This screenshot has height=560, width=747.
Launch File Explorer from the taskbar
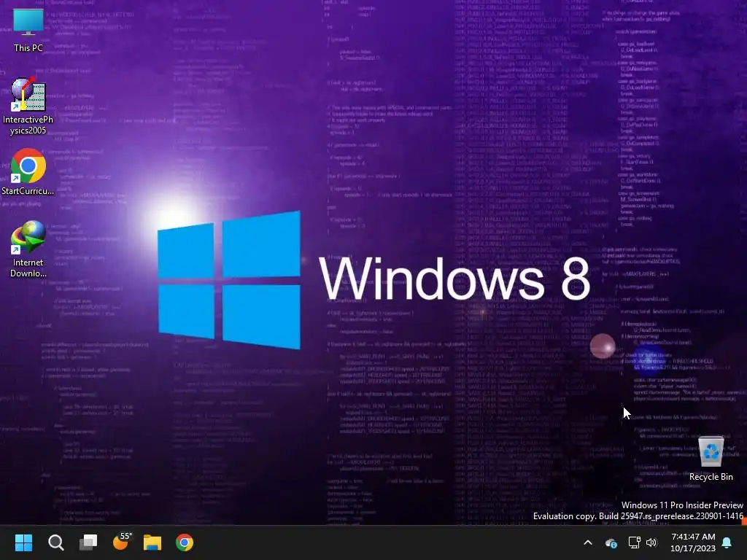point(152,542)
